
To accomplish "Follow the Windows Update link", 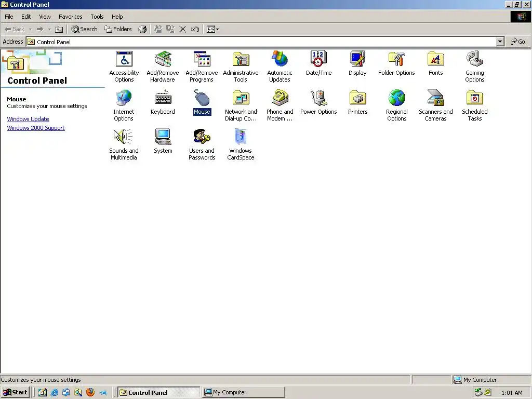I will click(x=28, y=119).
